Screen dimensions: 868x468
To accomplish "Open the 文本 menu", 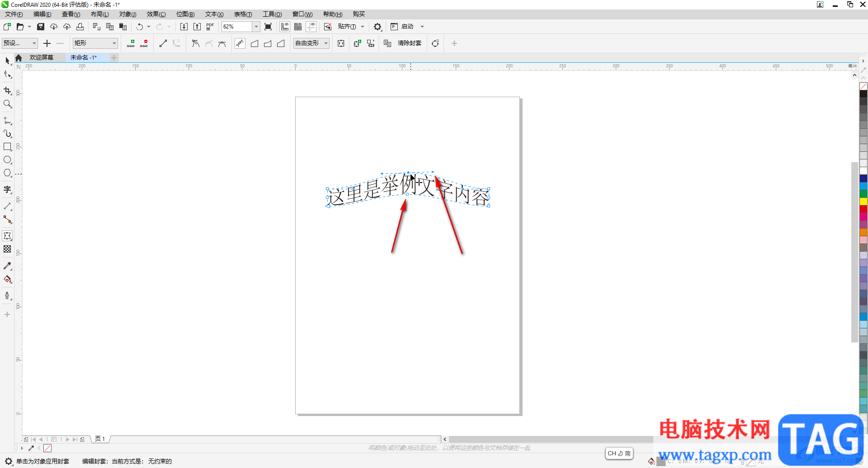I will click(214, 14).
